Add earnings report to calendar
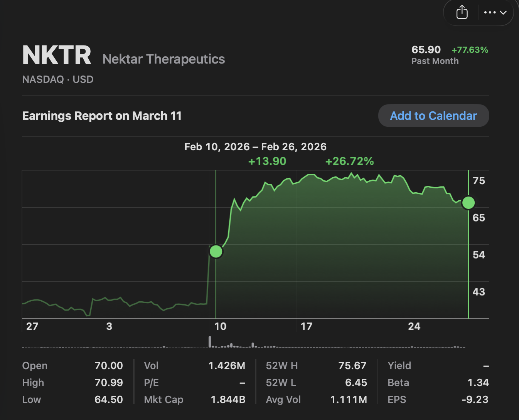519x420 pixels. point(433,116)
